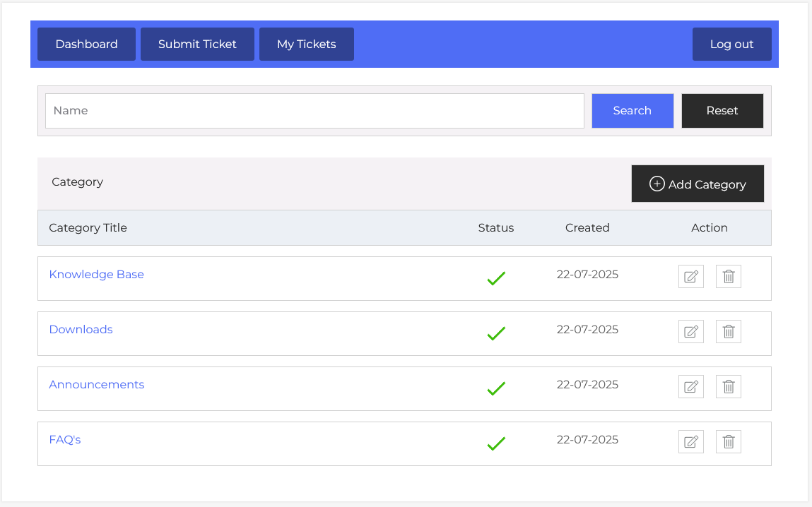Delete the Knowledge Base category
The width and height of the screenshot is (812, 507).
click(x=728, y=277)
